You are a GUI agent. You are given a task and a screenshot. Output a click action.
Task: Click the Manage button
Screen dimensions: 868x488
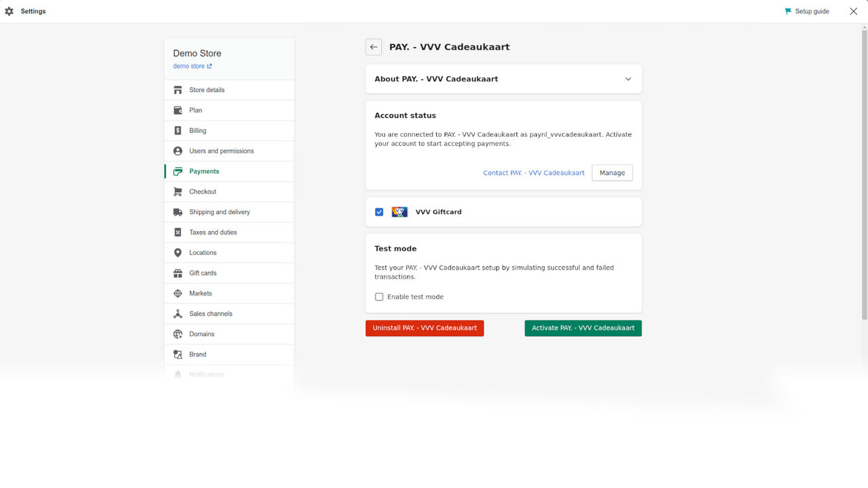click(x=612, y=173)
